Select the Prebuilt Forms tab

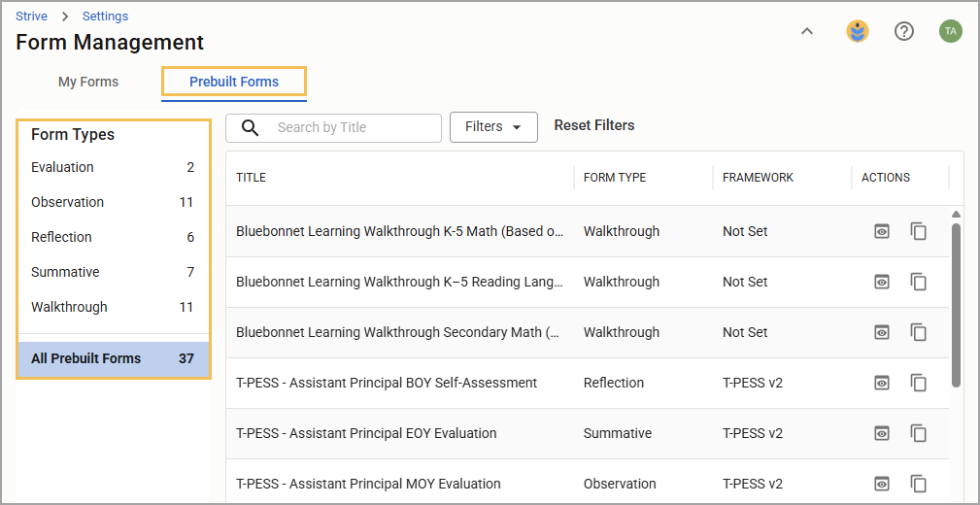tap(234, 82)
